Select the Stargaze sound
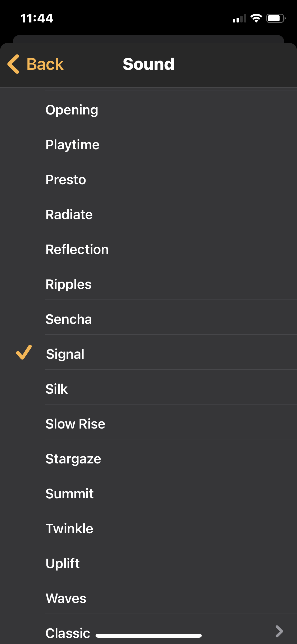This screenshot has height=644, width=297. tap(73, 459)
